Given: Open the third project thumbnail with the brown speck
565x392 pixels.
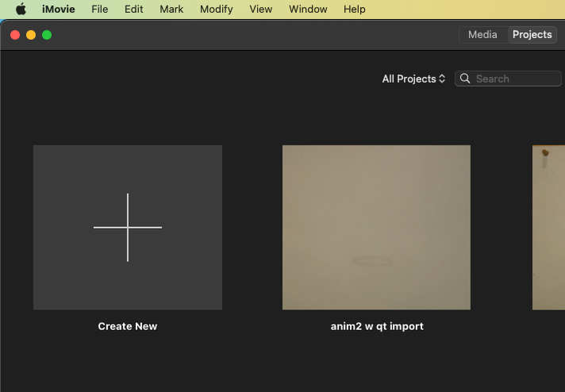Looking at the screenshot, I should point(548,228).
